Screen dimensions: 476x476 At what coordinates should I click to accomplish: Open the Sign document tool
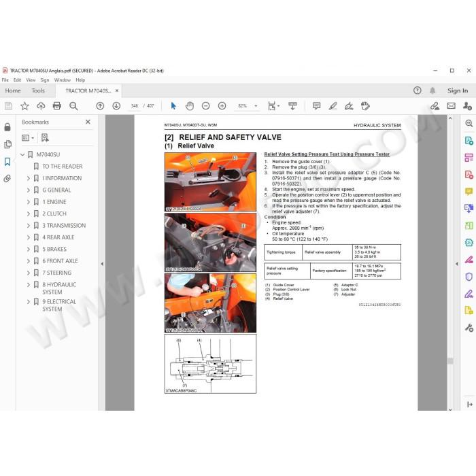[x=349, y=106]
